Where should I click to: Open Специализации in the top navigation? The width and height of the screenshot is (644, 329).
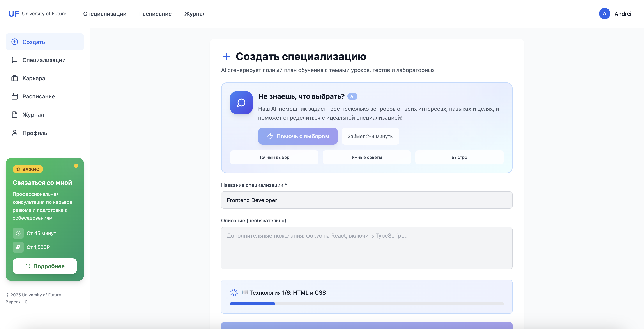105,14
